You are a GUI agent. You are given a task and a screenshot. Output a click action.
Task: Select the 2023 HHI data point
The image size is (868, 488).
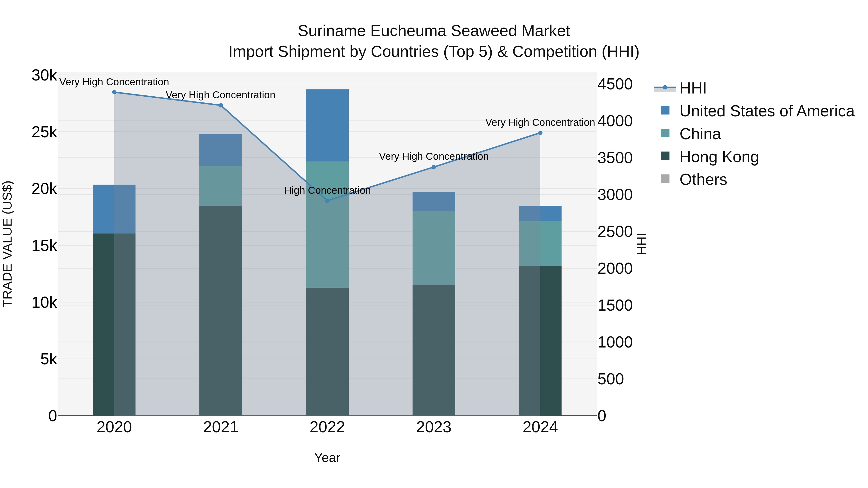pyautogui.click(x=434, y=167)
